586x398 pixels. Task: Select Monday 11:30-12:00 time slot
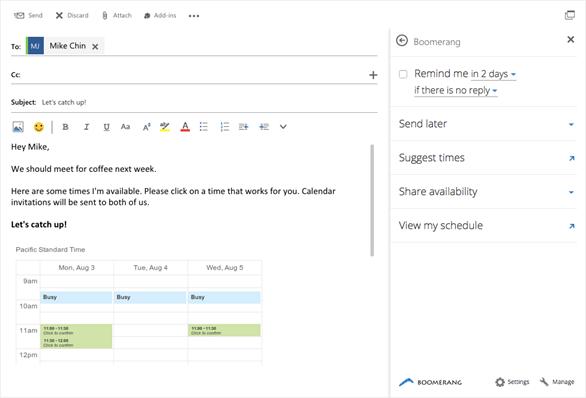[x=76, y=342]
